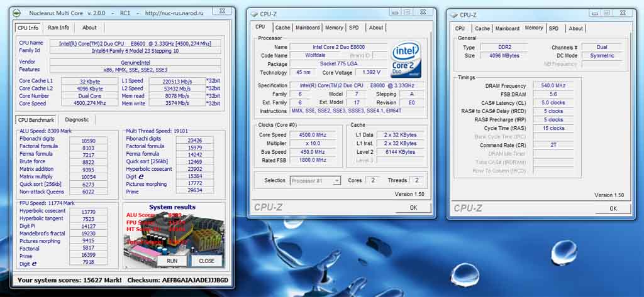Click the CPU-Z Memory window title icon
The width and height of the screenshot is (644, 297).
(x=454, y=15)
